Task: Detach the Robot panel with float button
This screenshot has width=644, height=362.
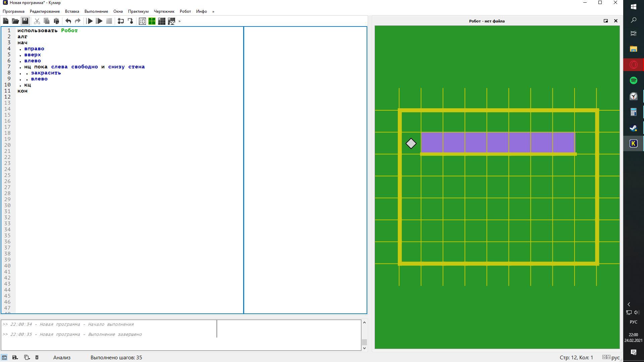Action: tap(606, 21)
